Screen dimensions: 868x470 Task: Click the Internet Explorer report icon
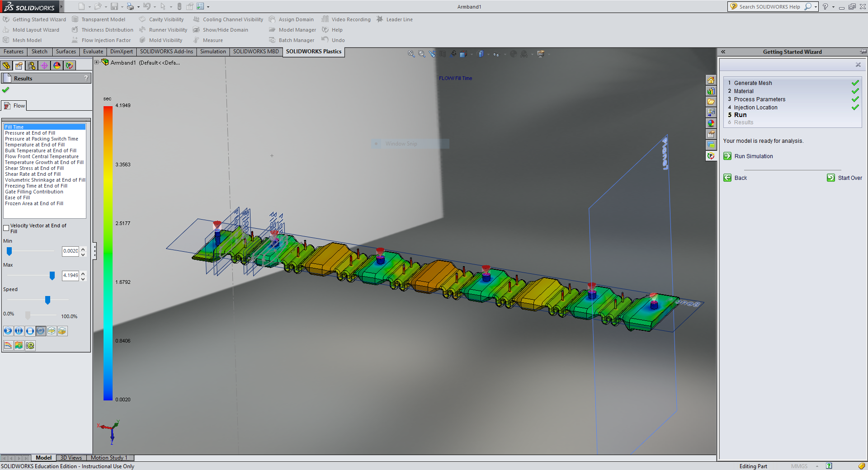[x=30, y=345]
